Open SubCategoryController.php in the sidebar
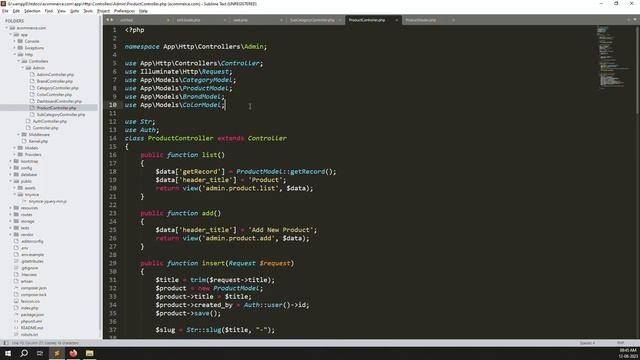The width and height of the screenshot is (640, 360). coord(61,115)
